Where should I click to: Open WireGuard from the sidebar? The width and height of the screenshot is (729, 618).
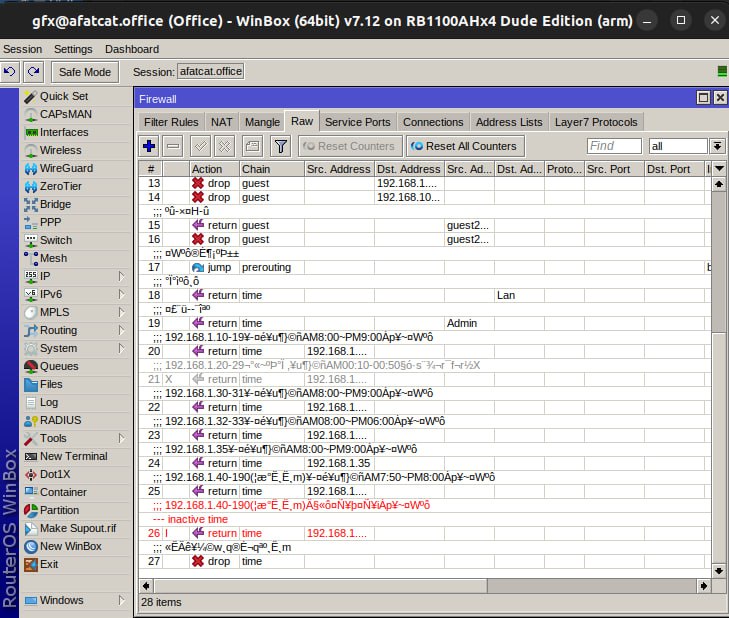tap(66, 168)
